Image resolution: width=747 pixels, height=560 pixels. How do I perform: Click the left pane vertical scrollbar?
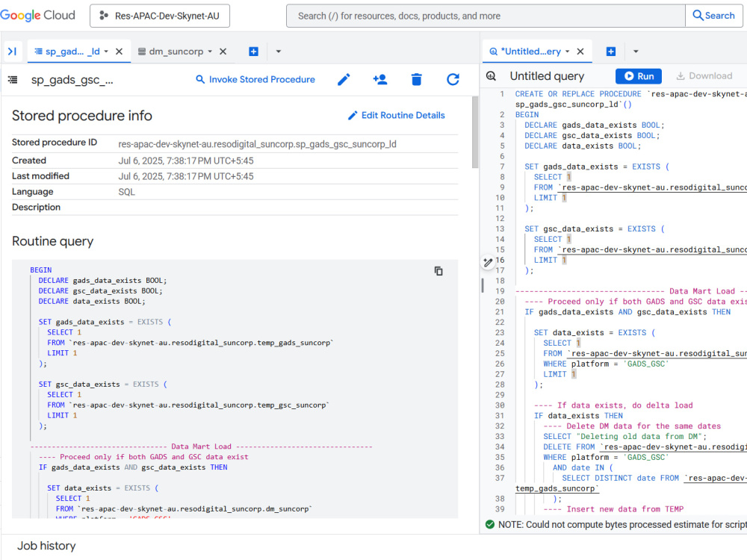point(474,132)
